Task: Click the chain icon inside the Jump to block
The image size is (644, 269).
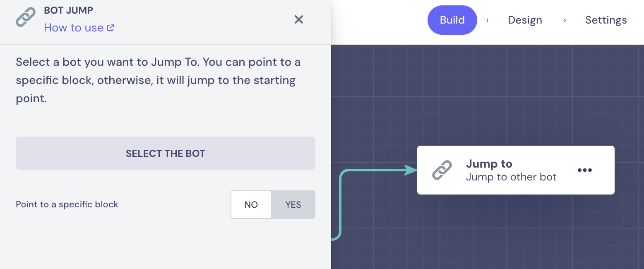Action: coord(442,170)
